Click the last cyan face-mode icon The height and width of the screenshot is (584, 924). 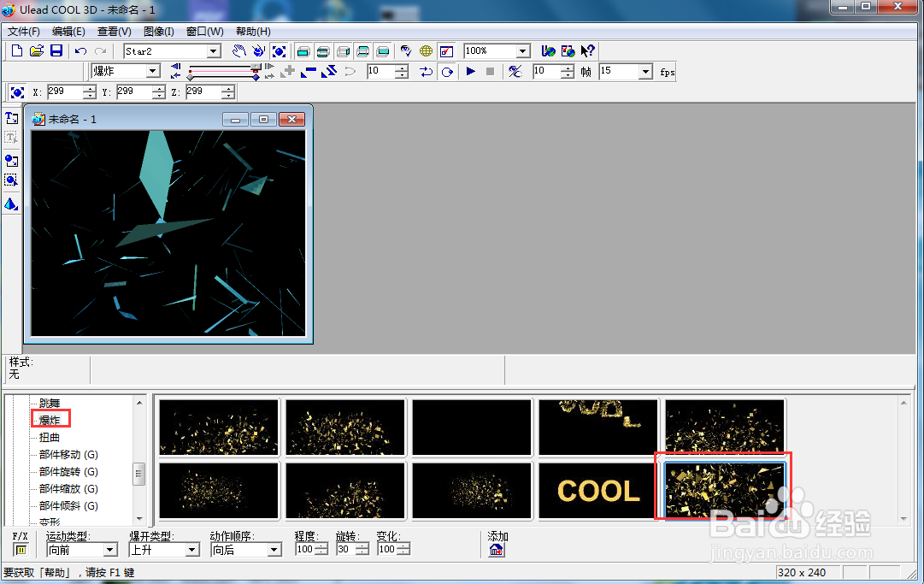(x=382, y=51)
